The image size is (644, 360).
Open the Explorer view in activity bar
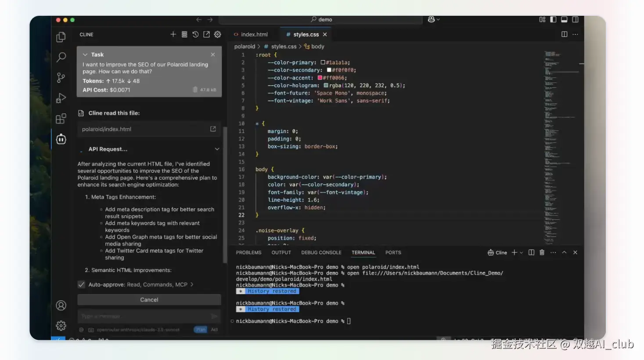pos(61,37)
